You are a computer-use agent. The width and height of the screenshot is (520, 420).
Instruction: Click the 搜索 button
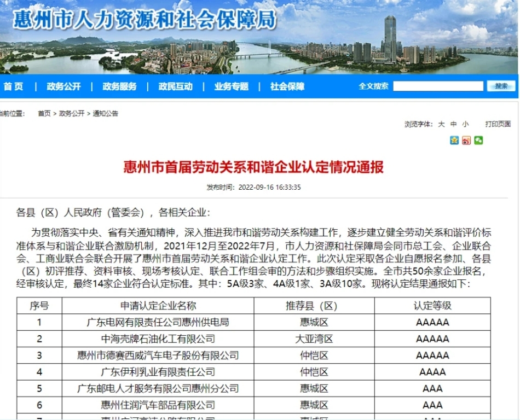pyautogui.click(x=501, y=86)
